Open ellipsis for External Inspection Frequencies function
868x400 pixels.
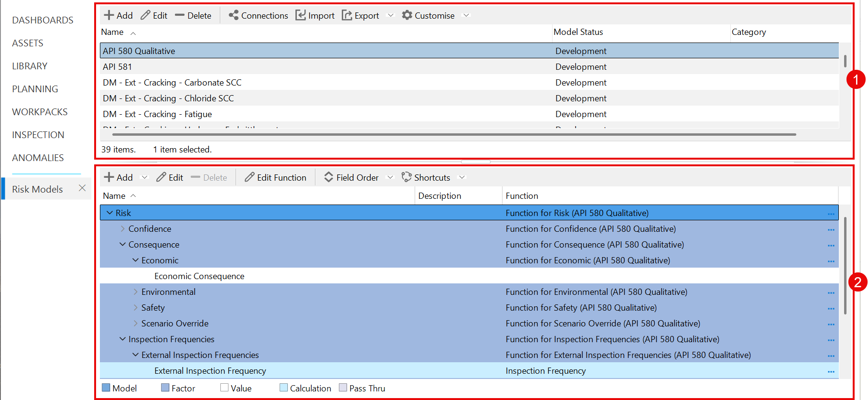[831, 356]
